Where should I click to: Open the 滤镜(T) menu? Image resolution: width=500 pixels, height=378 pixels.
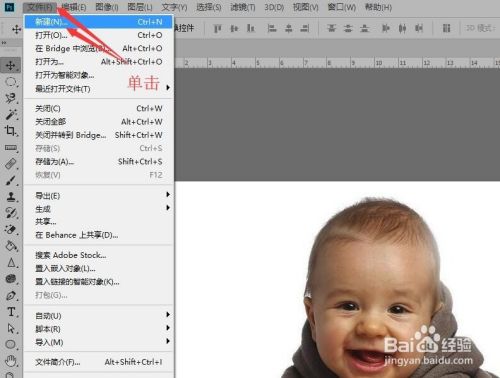pyautogui.click(x=243, y=7)
